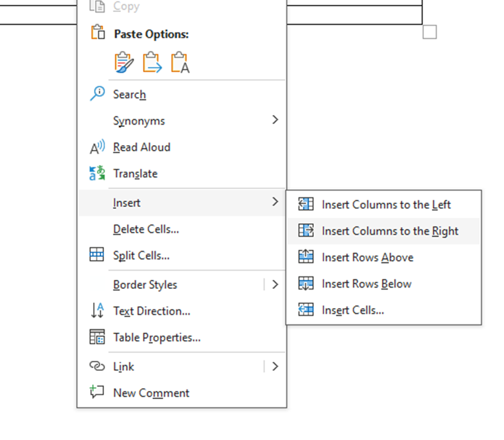Click the Insert Columns to the Right icon
Image resolution: width=504 pixels, height=440 pixels.
[306, 231]
